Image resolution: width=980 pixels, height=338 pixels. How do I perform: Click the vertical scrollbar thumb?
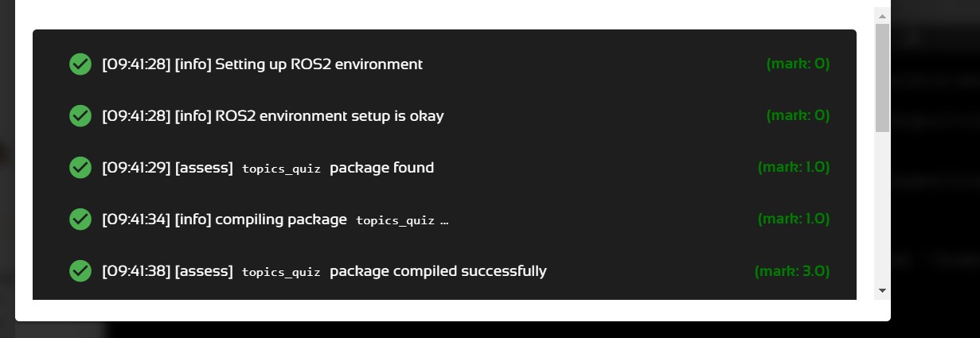click(x=881, y=76)
